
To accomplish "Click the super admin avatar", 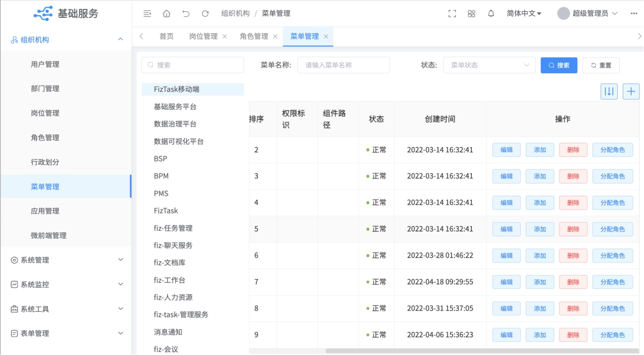I will [563, 13].
